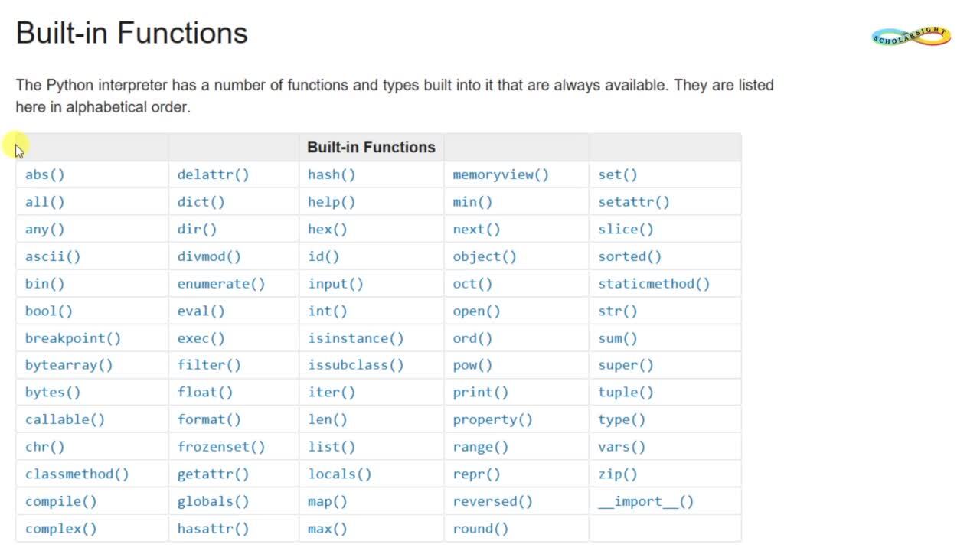Screen dimensions: 980x551
Task: Click the property() link
Action: (x=492, y=420)
